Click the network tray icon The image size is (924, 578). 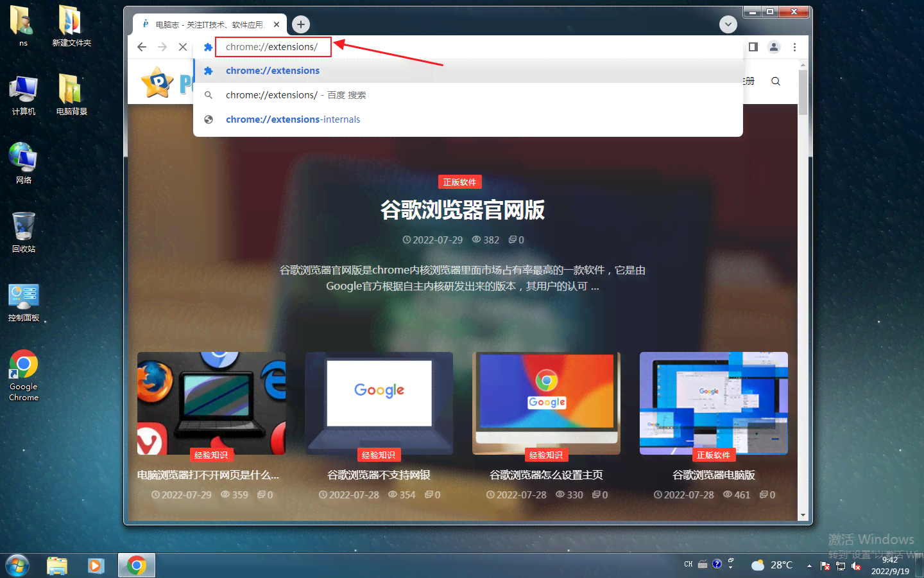tap(841, 566)
